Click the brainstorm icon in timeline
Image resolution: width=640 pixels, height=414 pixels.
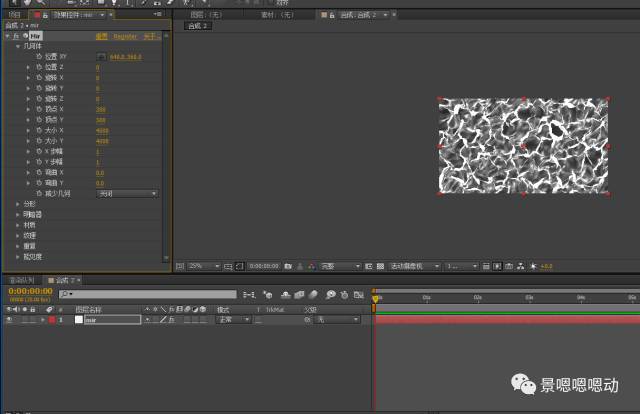coord(331,295)
